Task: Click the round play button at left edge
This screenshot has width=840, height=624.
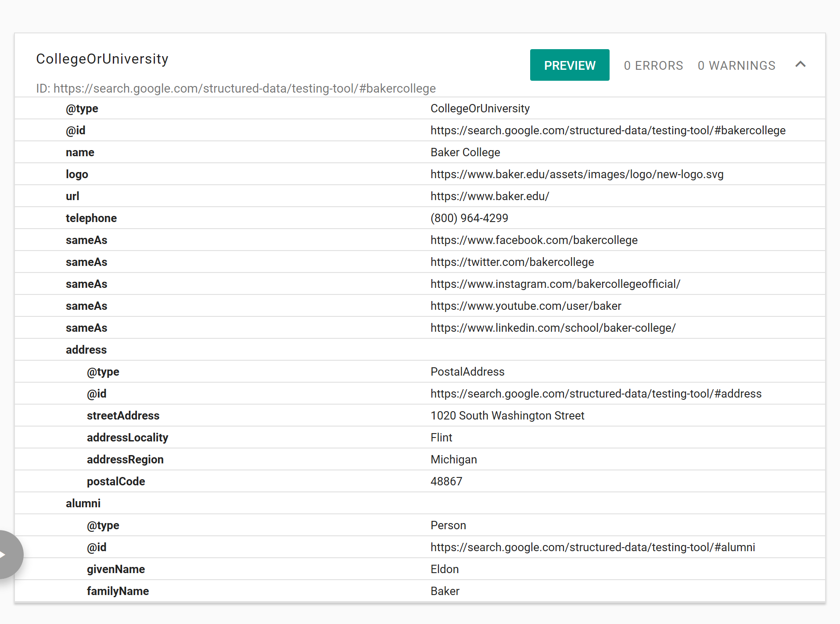Action: [6, 555]
